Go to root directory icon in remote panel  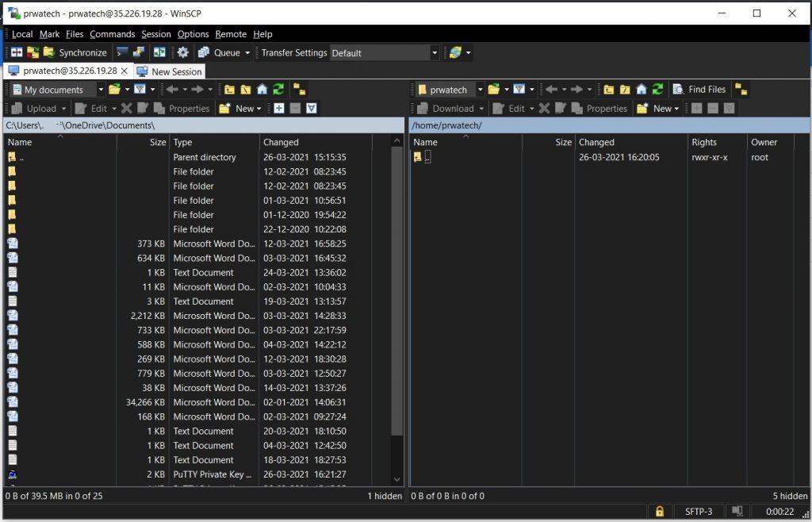click(625, 90)
